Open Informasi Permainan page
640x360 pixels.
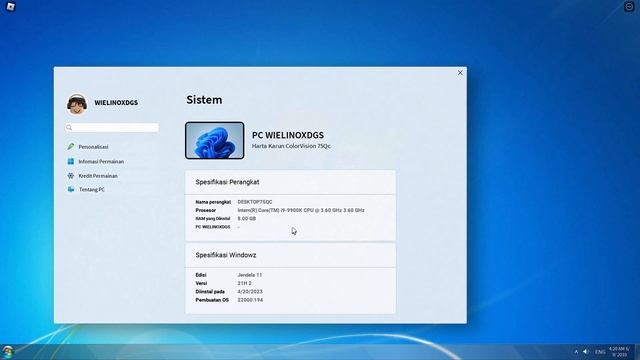(x=101, y=162)
